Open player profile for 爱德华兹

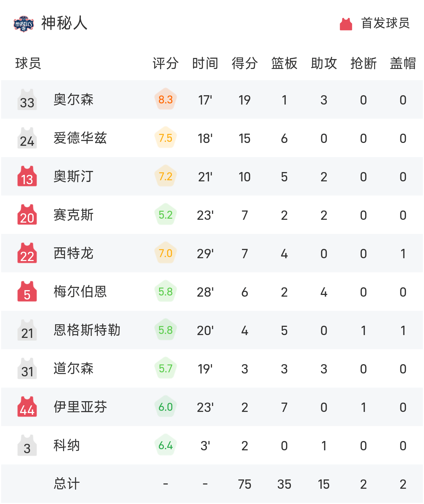80,138
